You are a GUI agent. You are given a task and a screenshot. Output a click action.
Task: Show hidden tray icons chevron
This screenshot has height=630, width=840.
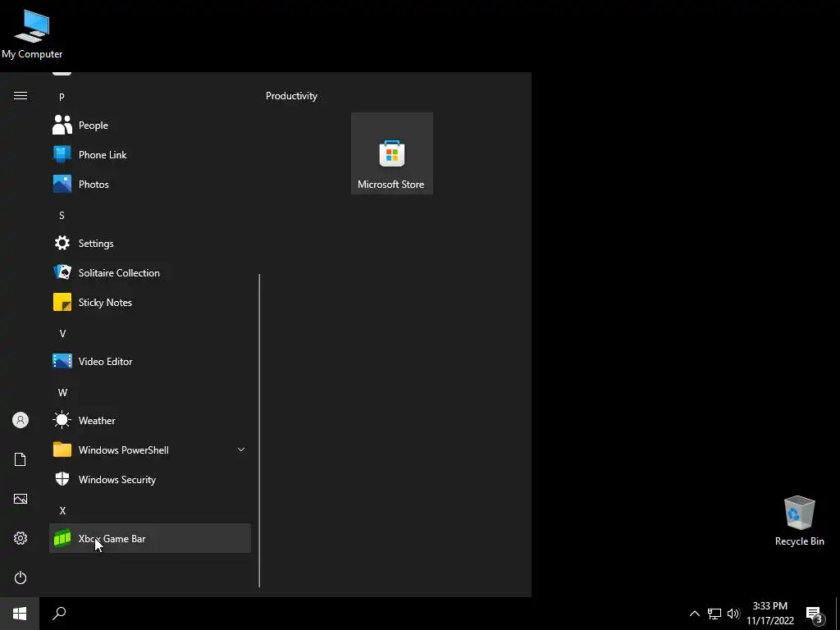tap(694, 614)
